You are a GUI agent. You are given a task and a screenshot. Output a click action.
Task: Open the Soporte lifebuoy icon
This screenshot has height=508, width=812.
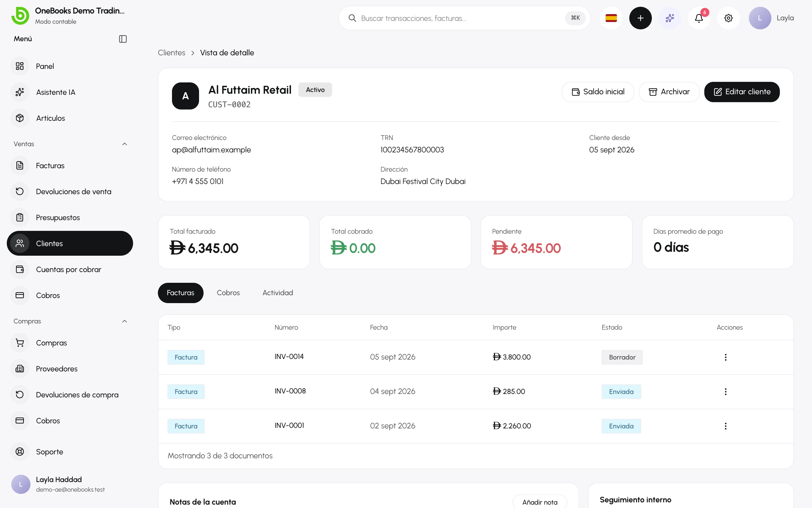coord(20,452)
